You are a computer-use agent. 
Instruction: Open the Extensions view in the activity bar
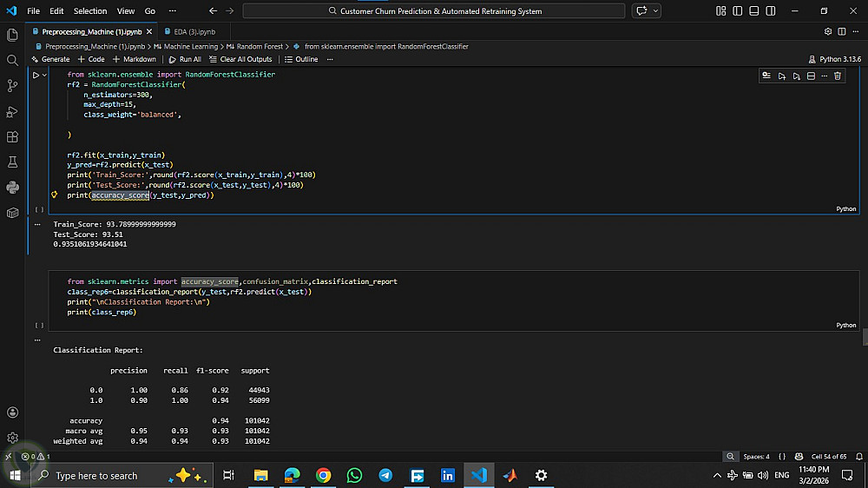[x=12, y=136]
